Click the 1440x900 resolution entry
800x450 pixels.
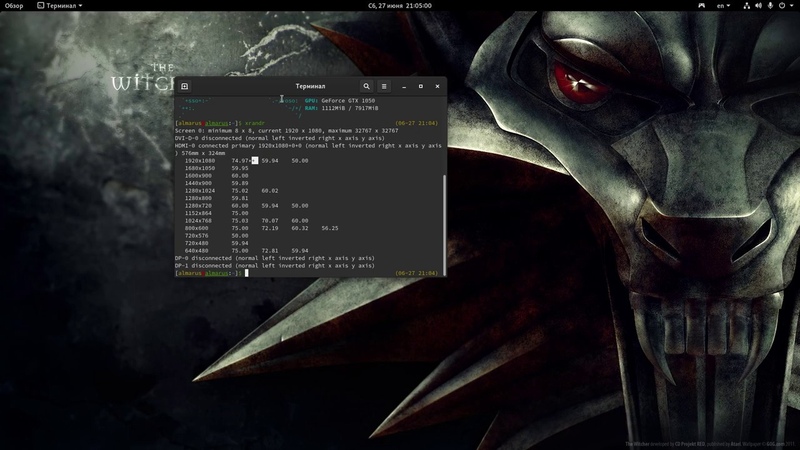click(x=198, y=183)
